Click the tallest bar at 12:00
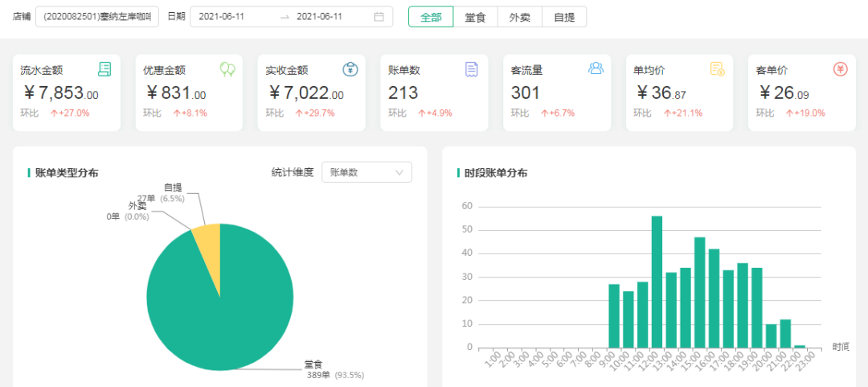Image resolution: width=868 pixels, height=387 pixels. 657,282
